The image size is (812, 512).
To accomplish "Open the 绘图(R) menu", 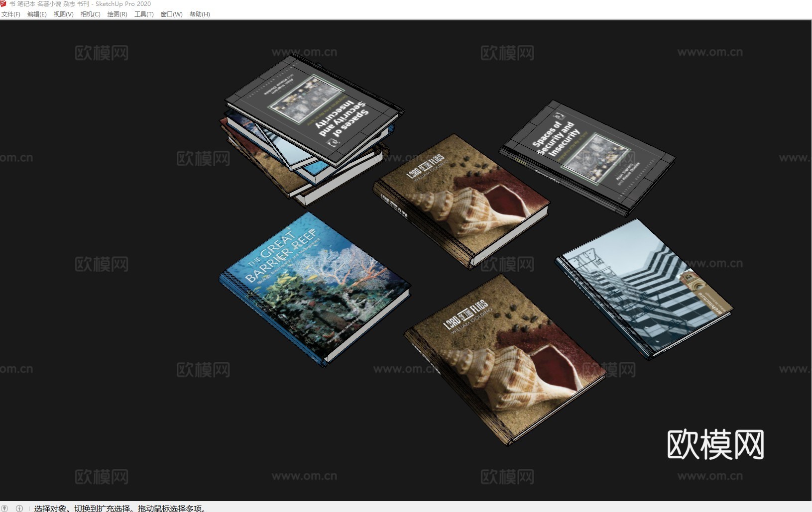I will (x=117, y=14).
